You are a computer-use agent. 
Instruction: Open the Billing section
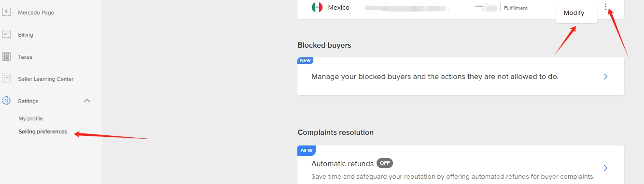[x=26, y=35]
